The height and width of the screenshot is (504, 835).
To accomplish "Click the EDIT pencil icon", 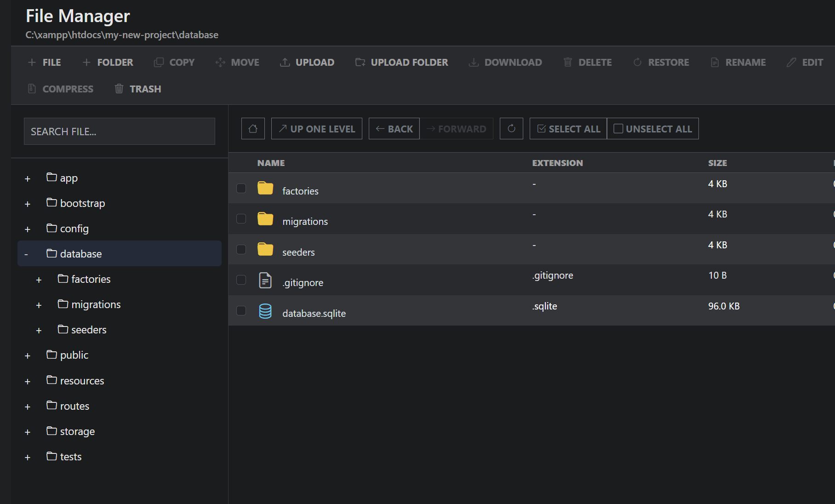I will coord(791,62).
